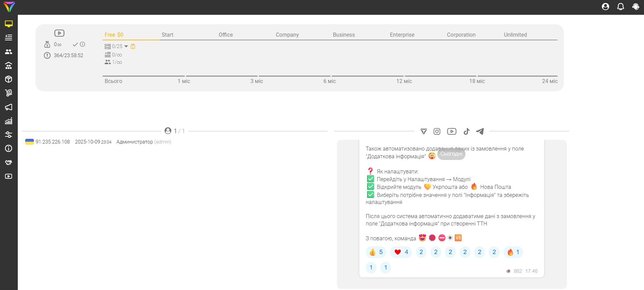
Task: Open the statistics bar chart sidebar icon
Action: 9,121
